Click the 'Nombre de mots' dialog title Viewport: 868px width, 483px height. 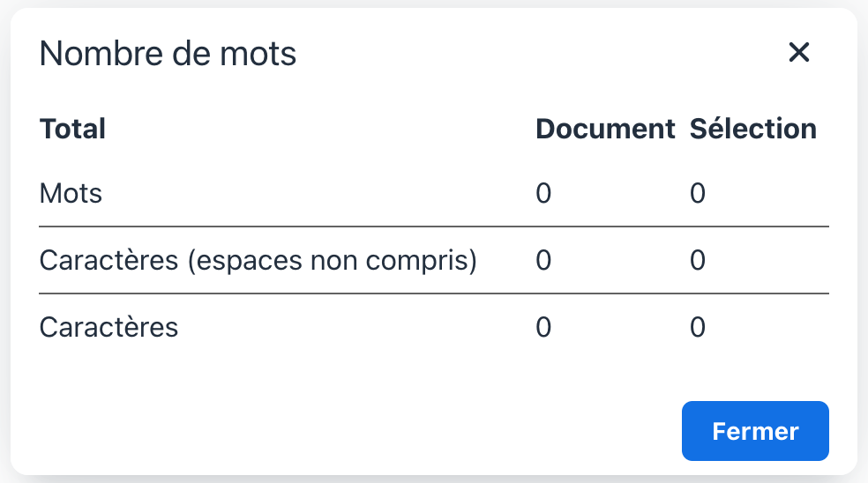pos(168,55)
